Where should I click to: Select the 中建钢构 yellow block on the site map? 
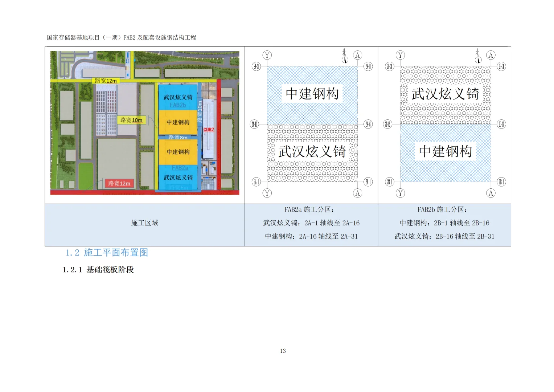pos(178,123)
